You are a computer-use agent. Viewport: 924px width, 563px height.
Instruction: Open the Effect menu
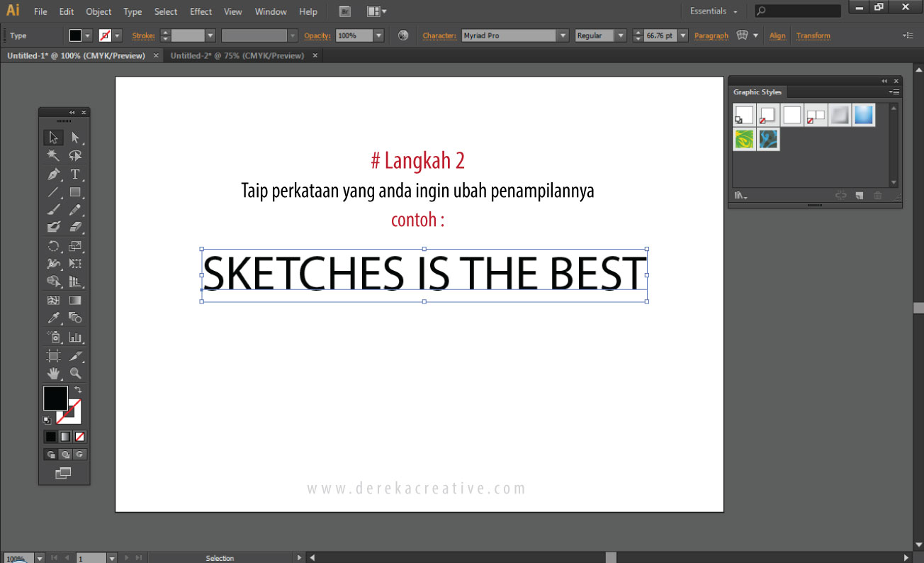coord(201,11)
